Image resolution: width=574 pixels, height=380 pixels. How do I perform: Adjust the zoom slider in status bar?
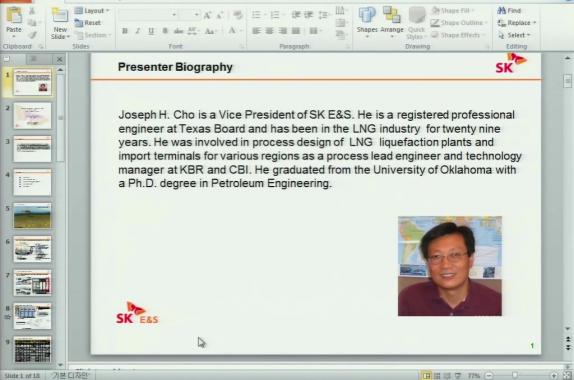click(x=515, y=376)
